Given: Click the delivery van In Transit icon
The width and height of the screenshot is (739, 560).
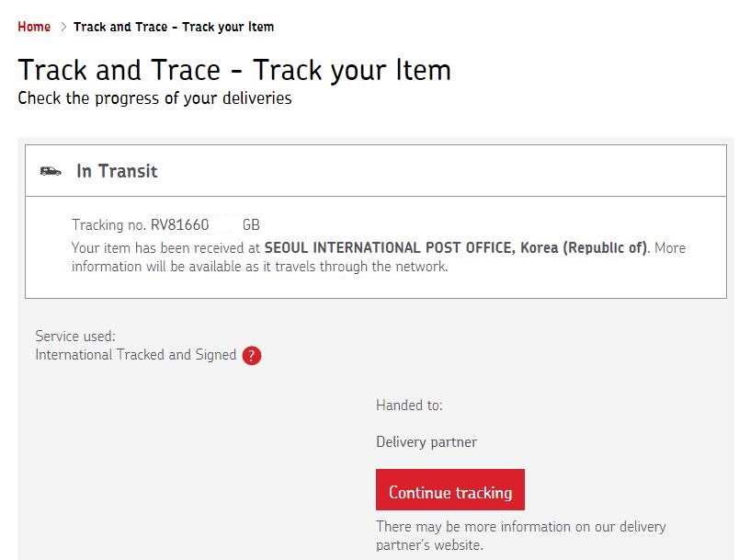Looking at the screenshot, I should pyautogui.click(x=51, y=171).
